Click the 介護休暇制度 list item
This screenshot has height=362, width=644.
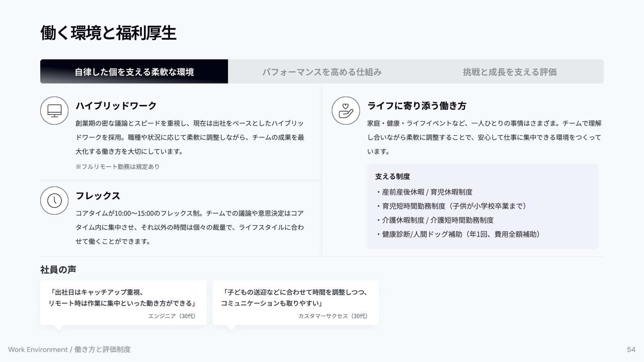pyautogui.click(x=438, y=220)
